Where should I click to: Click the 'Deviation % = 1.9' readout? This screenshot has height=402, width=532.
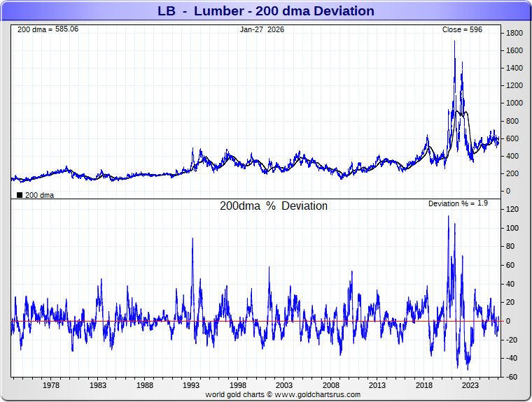pos(458,203)
